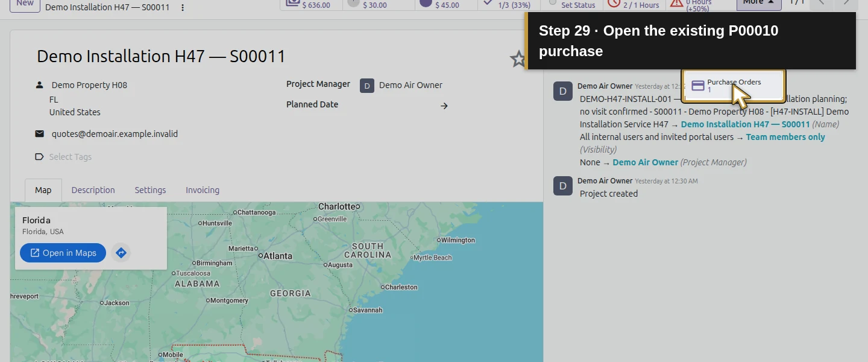Click the SOUTH CAROLINA state label on map
This screenshot has height=362, width=868.
pos(368,250)
